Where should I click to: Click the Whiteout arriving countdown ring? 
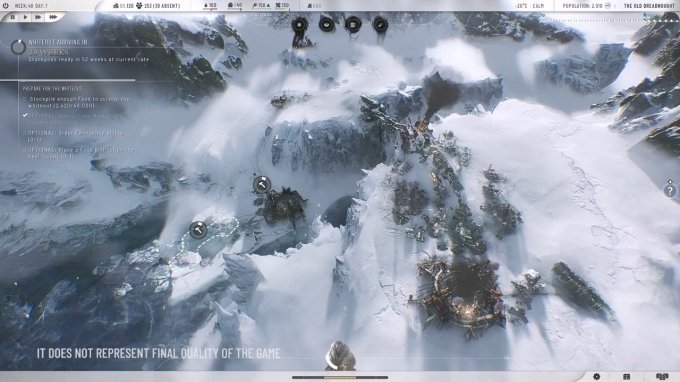pos(18,47)
